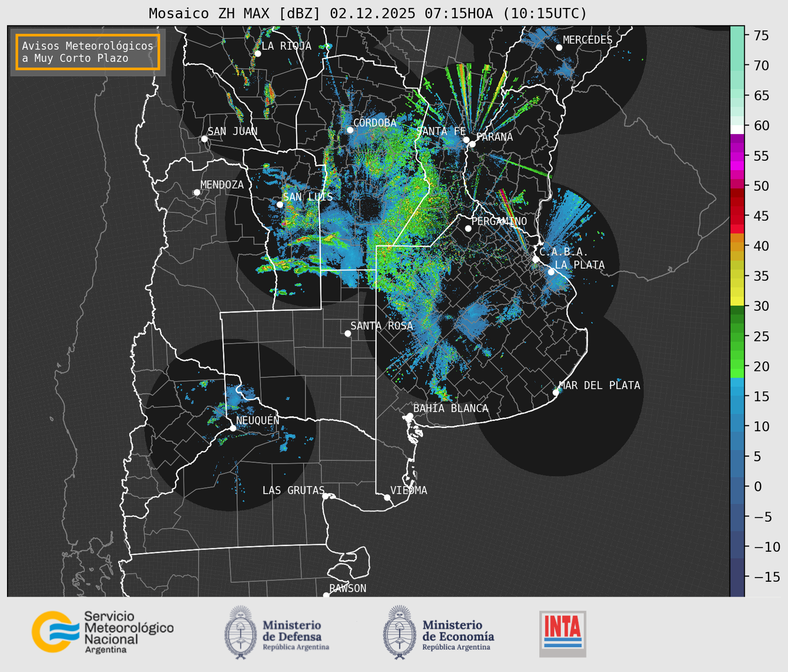
Task: Click the VIEDMA city marker dot
Action: (x=387, y=497)
